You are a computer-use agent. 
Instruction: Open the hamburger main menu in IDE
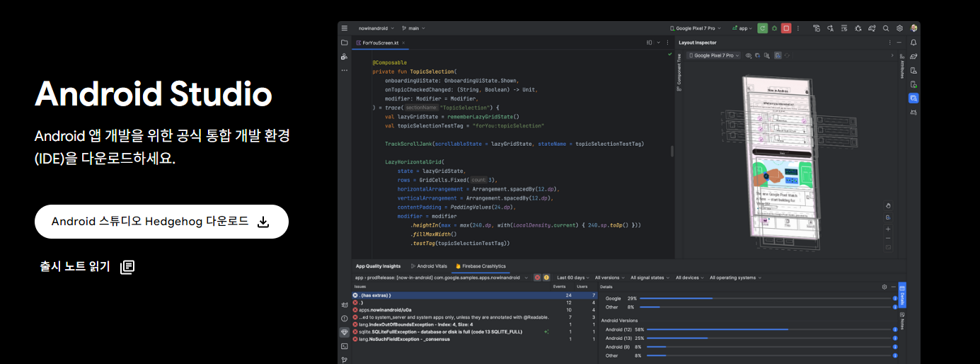[345, 28]
